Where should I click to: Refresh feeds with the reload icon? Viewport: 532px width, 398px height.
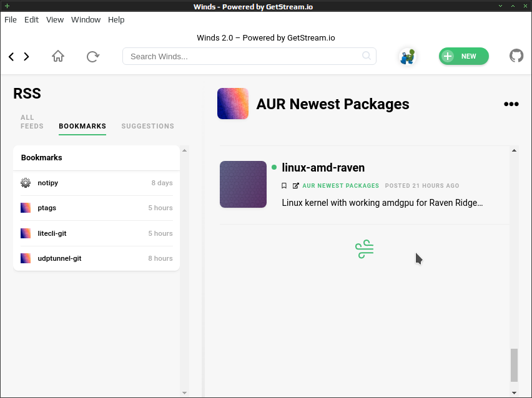pos(92,56)
